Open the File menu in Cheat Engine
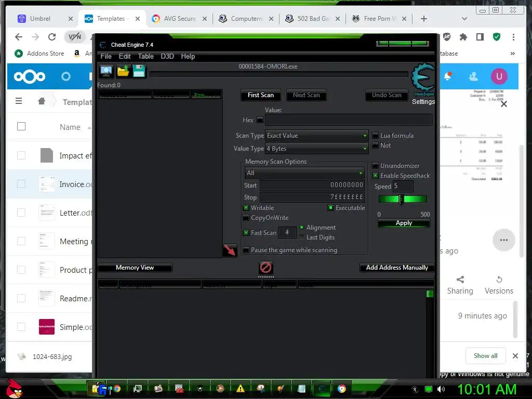This screenshot has height=399, width=532. (x=106, y=56)
